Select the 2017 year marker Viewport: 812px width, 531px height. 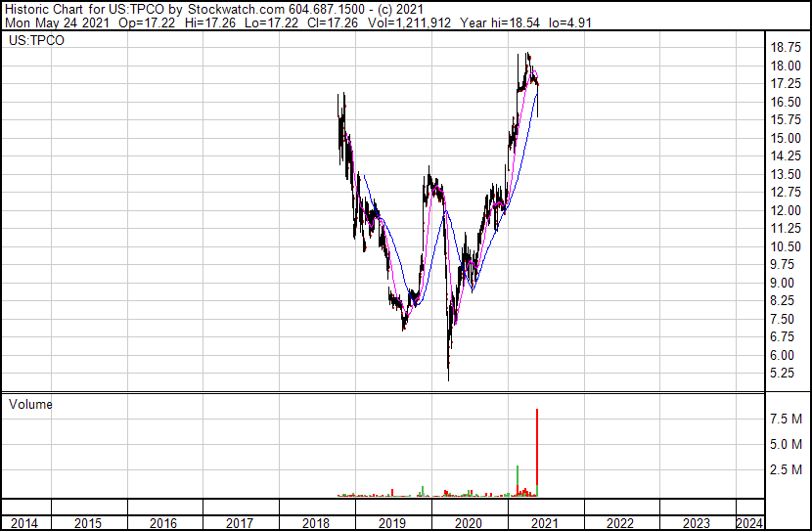click(240, 523)
